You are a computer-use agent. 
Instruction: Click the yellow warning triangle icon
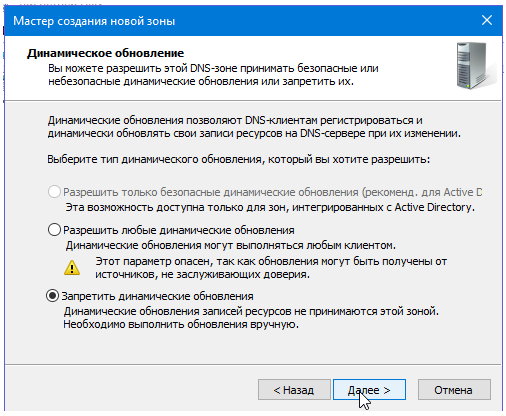72,268
